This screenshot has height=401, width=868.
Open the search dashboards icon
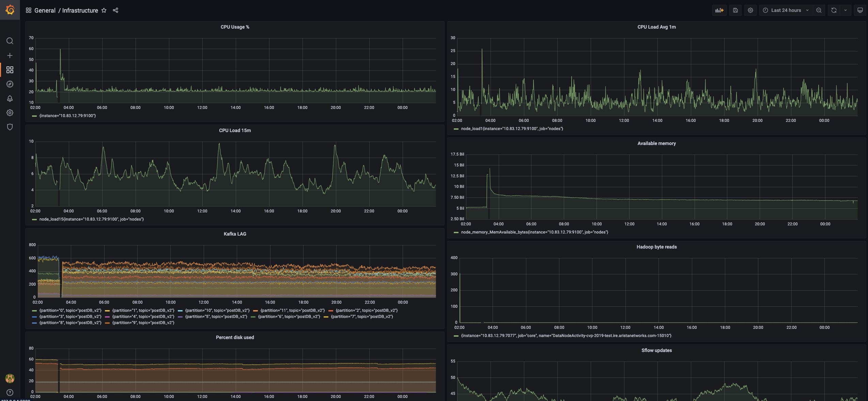pyautogui.click(x=10, y=41)
